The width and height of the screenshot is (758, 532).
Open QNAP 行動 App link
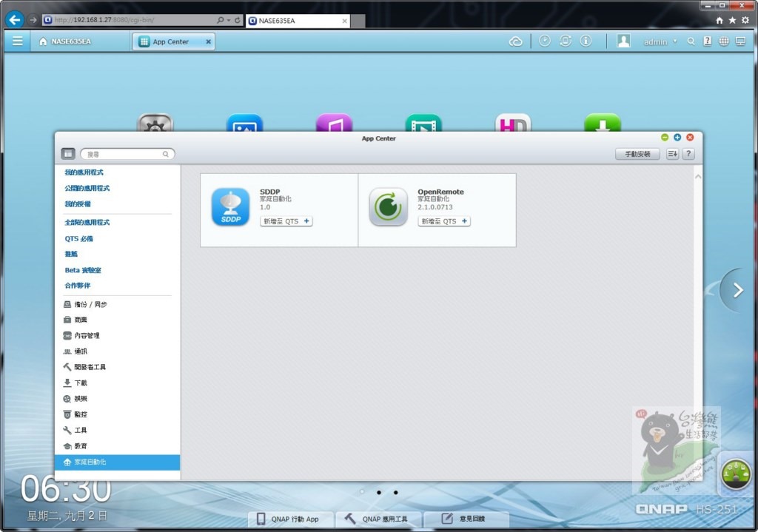tap(290, 519)
